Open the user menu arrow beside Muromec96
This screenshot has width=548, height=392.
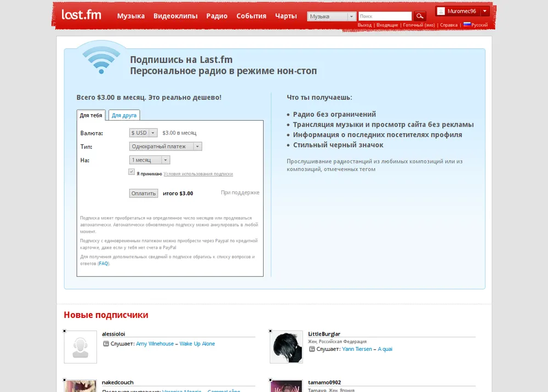tap(485, 11)
